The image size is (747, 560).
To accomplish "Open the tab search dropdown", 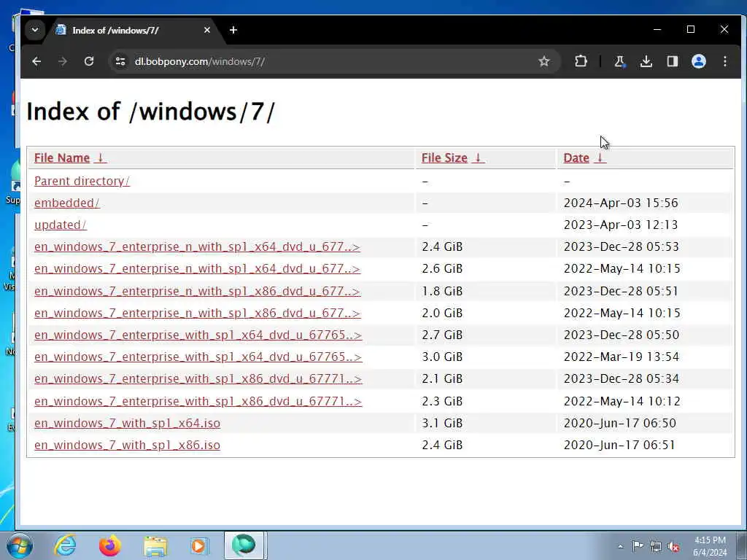I will 35,29.
